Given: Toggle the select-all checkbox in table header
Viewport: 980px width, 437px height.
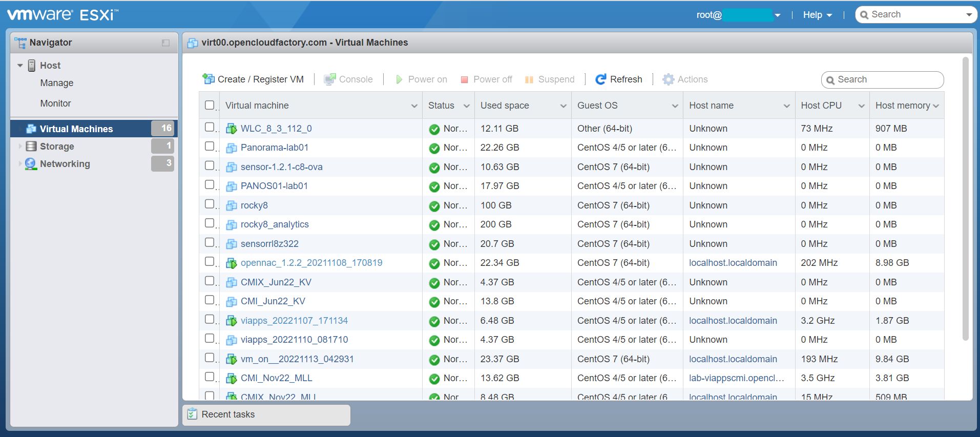Looking at the screenshot, I should point(209,105).
